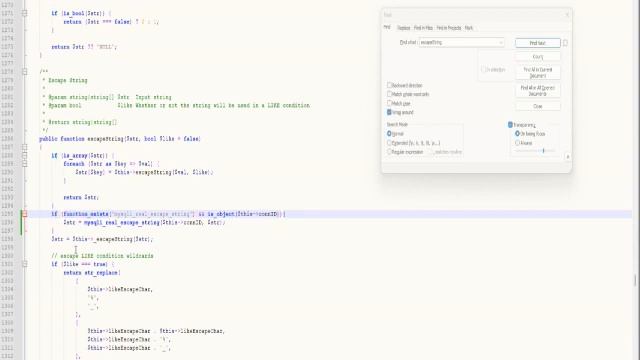640x360 pixels.
Task: Click the $str = $this->_escapeString line
Action: [102, 239]
